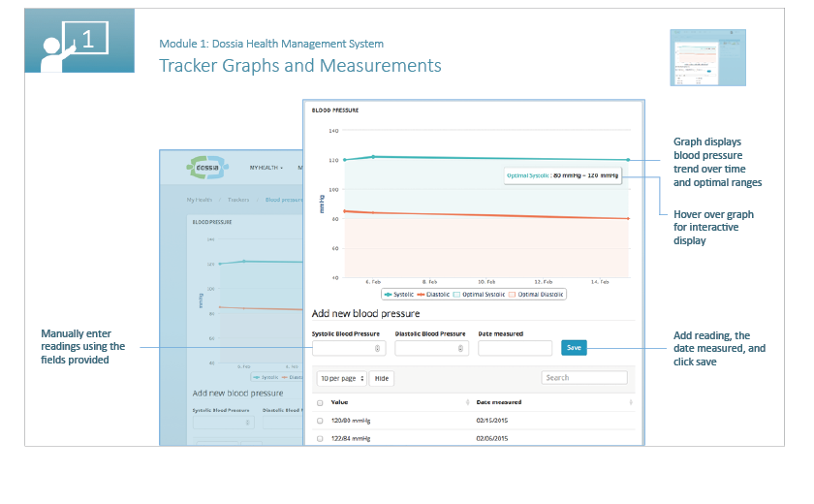Screen dimensions: 814x504
Task: Save the new blood pressure reading
Action: (x=574, y=348)
